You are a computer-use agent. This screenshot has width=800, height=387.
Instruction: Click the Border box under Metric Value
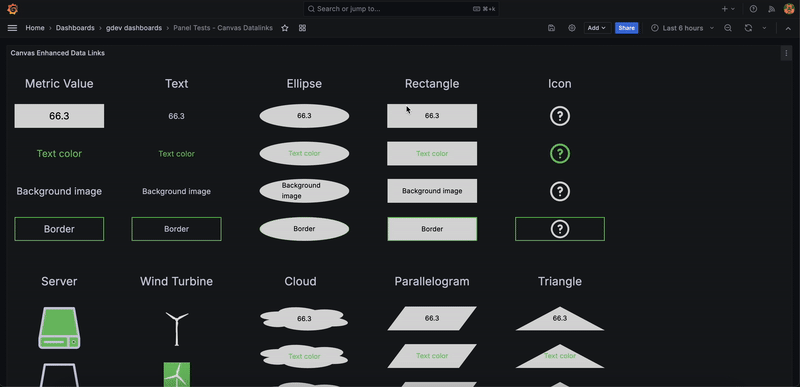click(x=59, y=229)
